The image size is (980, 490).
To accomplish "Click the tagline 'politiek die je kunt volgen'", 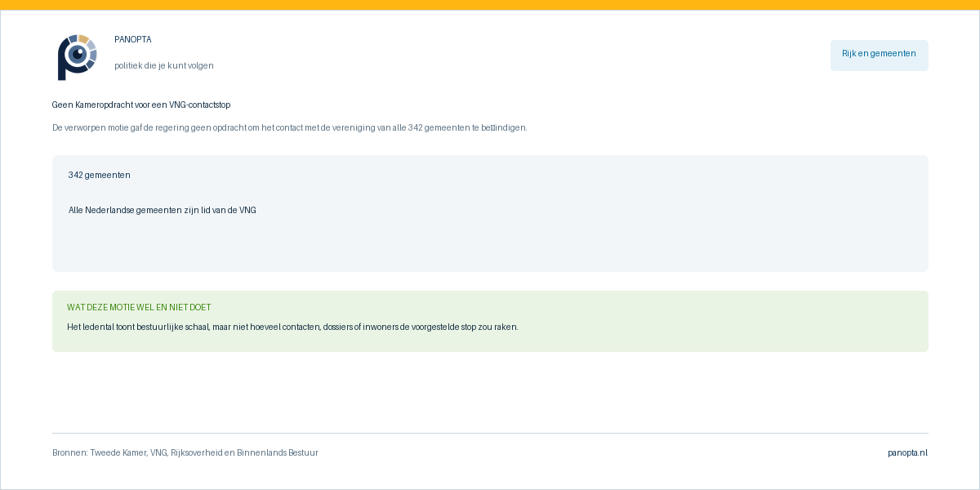I will 164,65.
